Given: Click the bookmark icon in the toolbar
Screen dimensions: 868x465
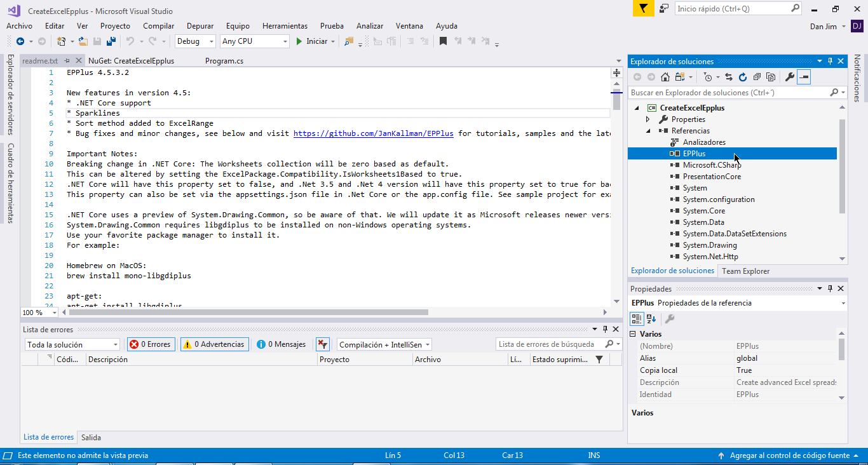Looking at the screenshot, I should (x=443, y=41).
